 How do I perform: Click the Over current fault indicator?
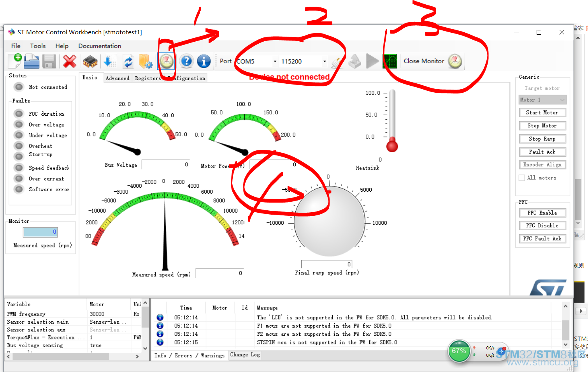tap(18, 178)
